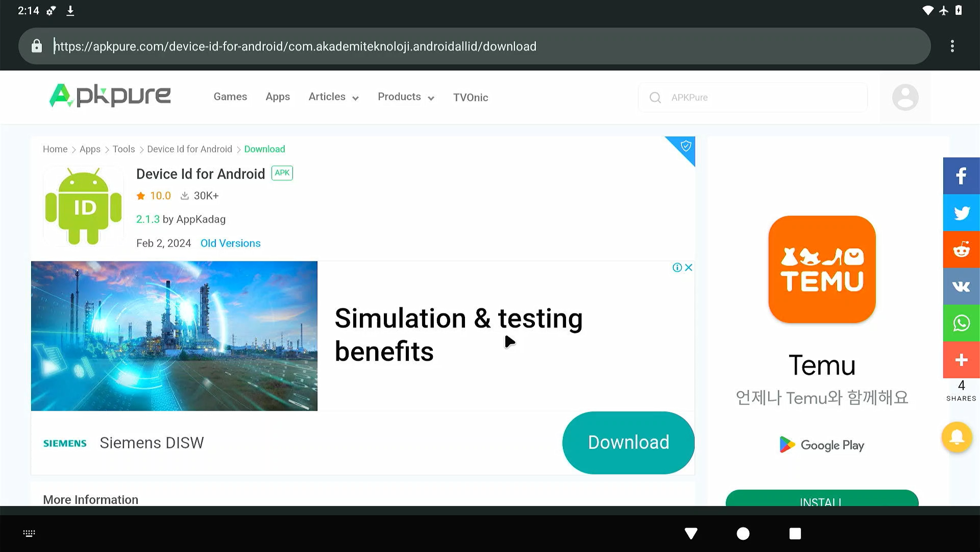The width and height of the screenshot is (980, 552).
Task: Go to Tools breadcrumb link
Action: pyautogui.click(x=124, y=149)
